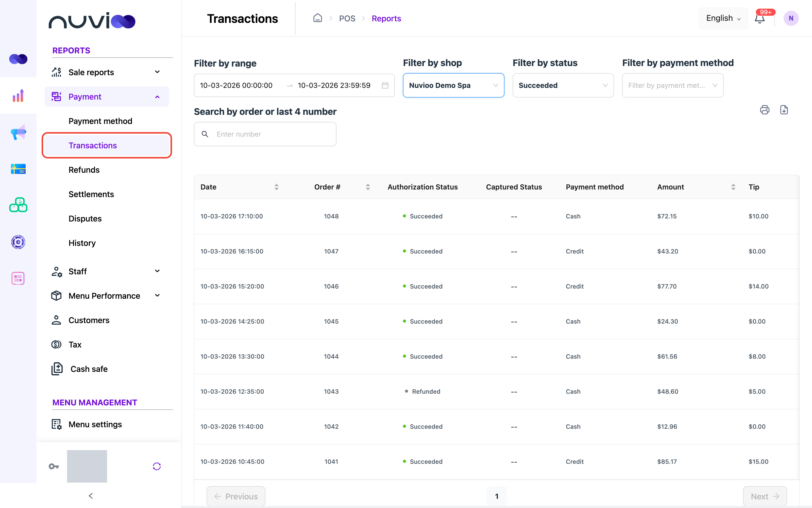
Task: Click the Credit payment cell in order 1047 row
Action: [574, 251]
